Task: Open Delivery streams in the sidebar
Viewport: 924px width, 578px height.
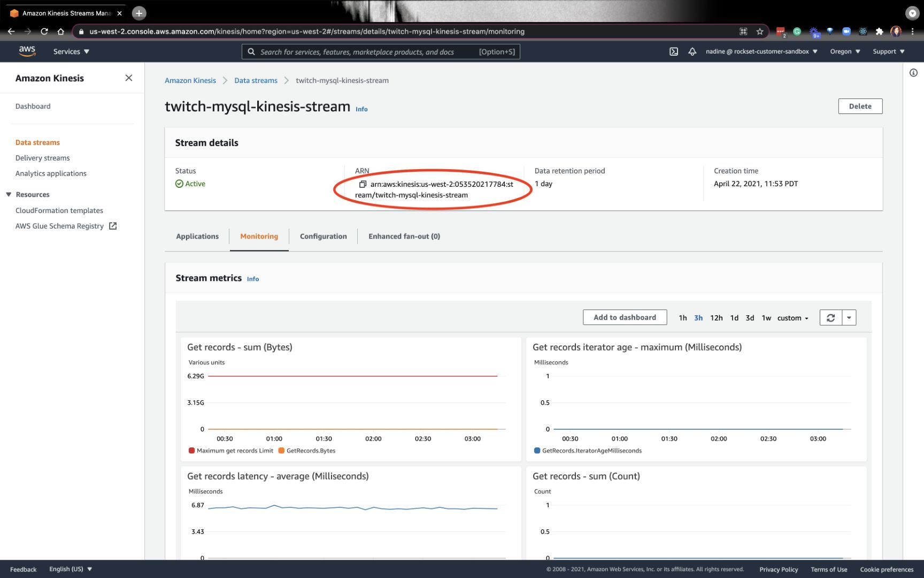Action: point(43,158)
